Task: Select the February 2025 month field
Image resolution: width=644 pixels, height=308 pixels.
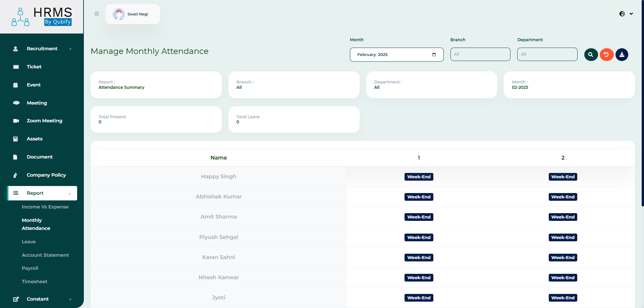Action: (397, 55)
